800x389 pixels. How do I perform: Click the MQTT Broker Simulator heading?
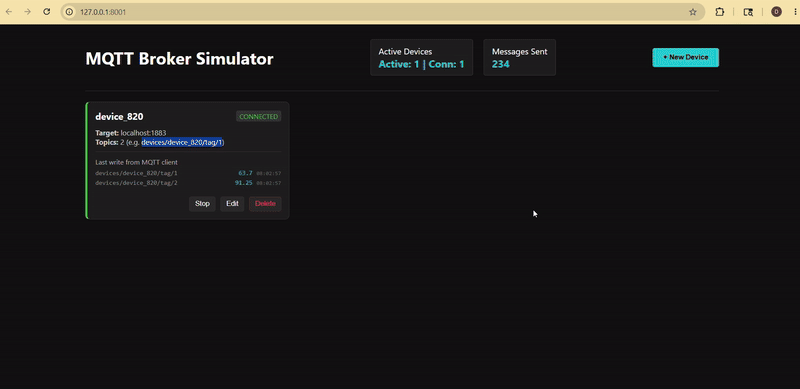click(x=179, y=59)
